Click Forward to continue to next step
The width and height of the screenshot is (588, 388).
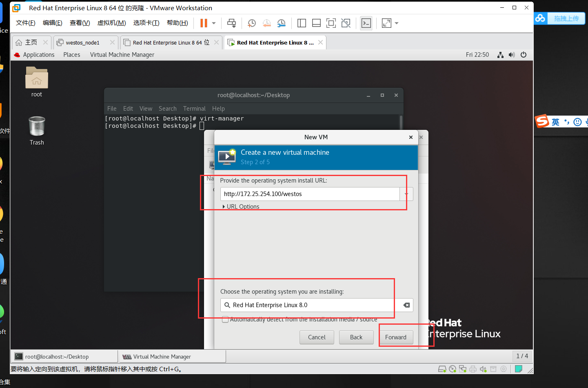(x=396, y=337)
